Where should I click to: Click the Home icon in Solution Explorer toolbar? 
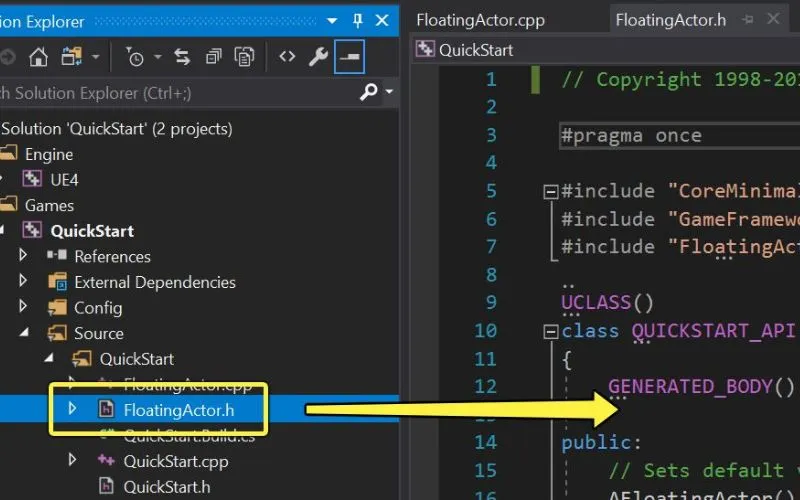coord(38,57)
